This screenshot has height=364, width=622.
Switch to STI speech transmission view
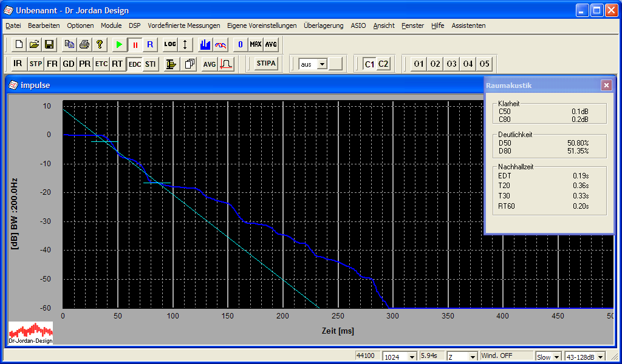(x=151, y=64)
